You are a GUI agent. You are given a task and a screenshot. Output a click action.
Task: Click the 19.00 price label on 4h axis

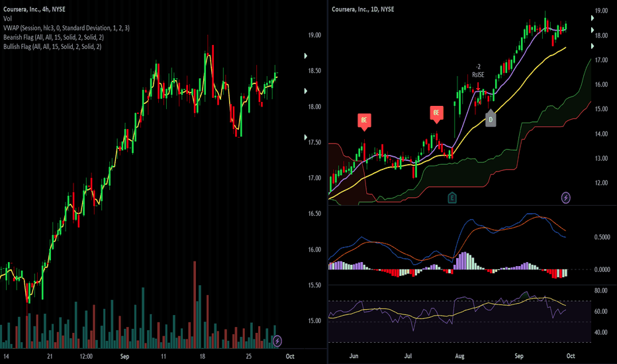(x=314, y=35)
